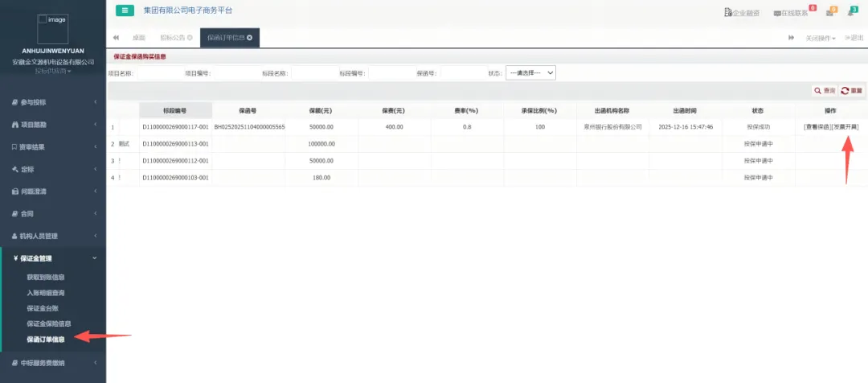Image resolution: width=868 pixels, height=383 pixels.
Task: Click the 保函号 column header
Action: pos(248,110)
